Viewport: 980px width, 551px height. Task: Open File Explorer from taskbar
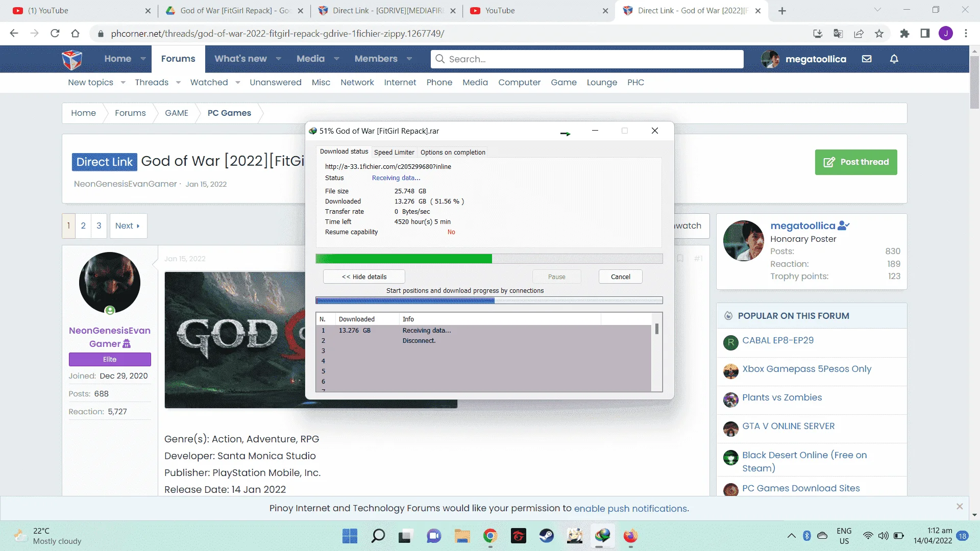click(462, 536)
